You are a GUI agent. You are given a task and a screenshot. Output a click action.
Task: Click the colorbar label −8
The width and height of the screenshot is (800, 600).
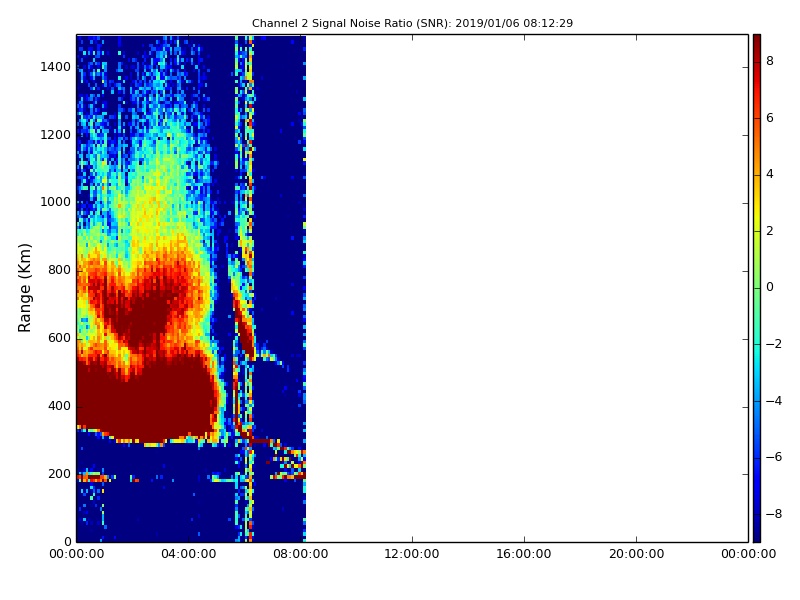773,514
